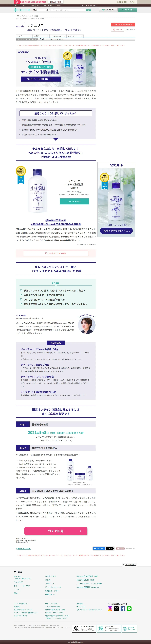The height and width of the screenshot is (644, 151).
Task: Click the Facebook シェアする button
Action: click(x=99, y=548)
